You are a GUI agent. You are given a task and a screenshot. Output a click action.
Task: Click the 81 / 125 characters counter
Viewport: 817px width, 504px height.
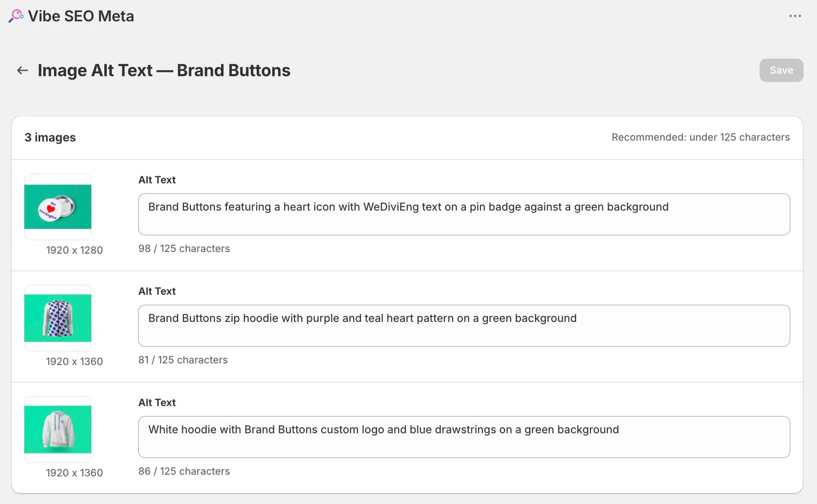[183, 360]
